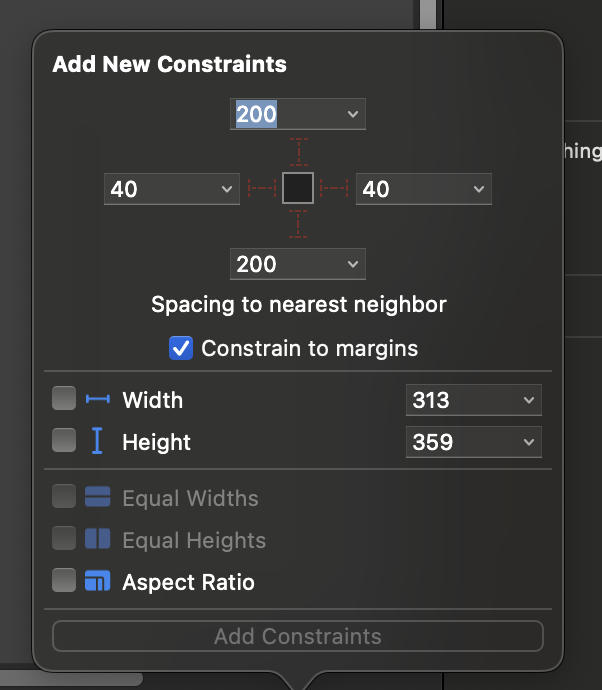Toggle the left spacing constraint strut
This screenshot has height=690, width=602.
coord(262,188)
